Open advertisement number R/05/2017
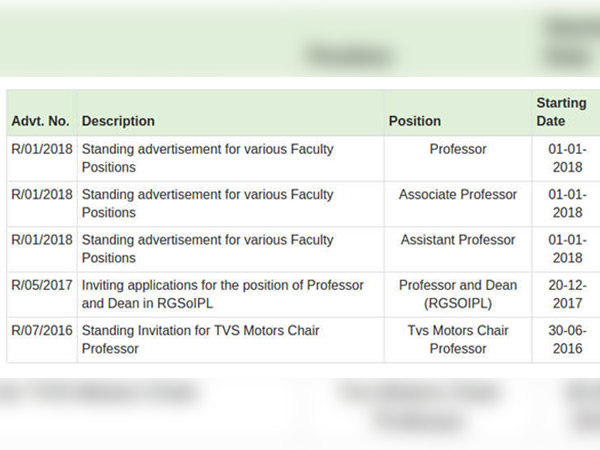Viewport: 600px width, 450px height. (42, 285)
